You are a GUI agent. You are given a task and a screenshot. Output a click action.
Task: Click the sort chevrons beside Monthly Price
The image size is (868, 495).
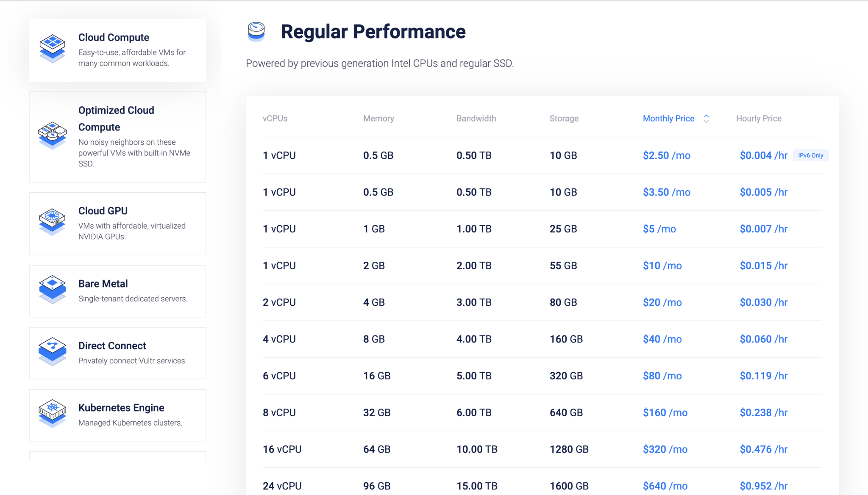[706, 119]
